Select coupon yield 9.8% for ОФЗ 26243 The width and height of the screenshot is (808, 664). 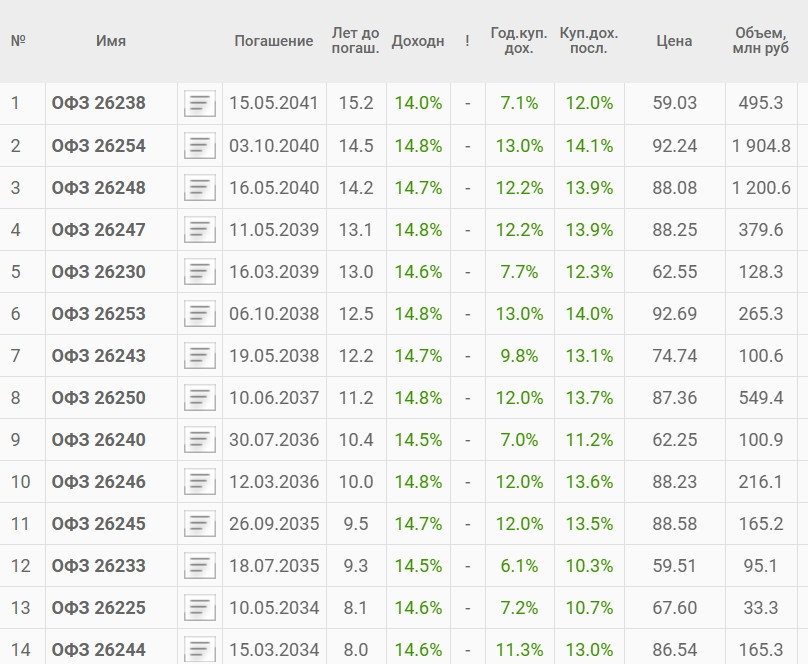coord(519,355)
